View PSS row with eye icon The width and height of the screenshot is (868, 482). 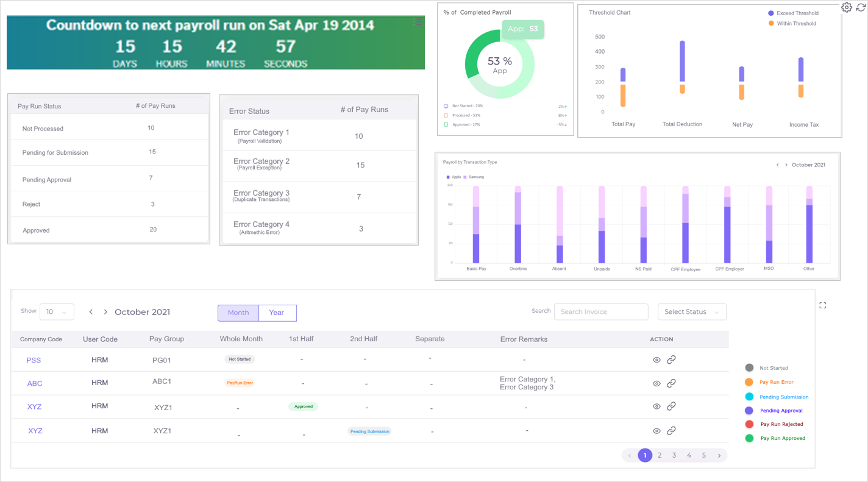click(656, 360)
